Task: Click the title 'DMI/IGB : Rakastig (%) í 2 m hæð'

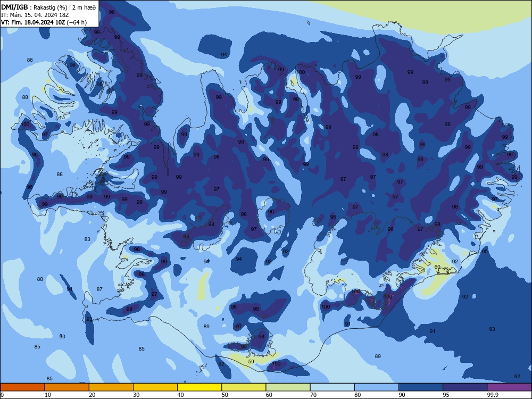Action: click(48, 7)
